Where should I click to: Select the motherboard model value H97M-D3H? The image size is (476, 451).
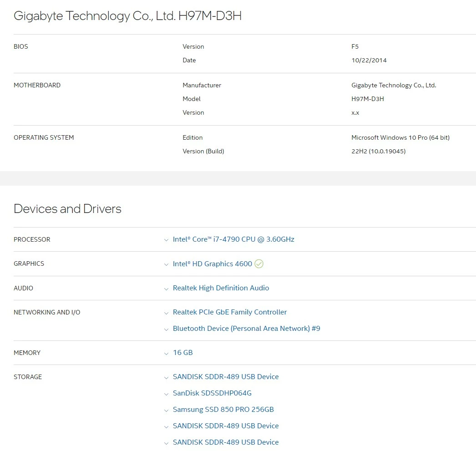(x=368, y=99)
